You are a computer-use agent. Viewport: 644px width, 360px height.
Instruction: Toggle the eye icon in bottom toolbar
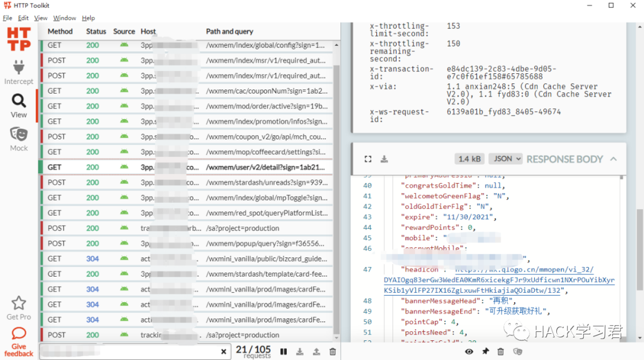click(469, 352)
